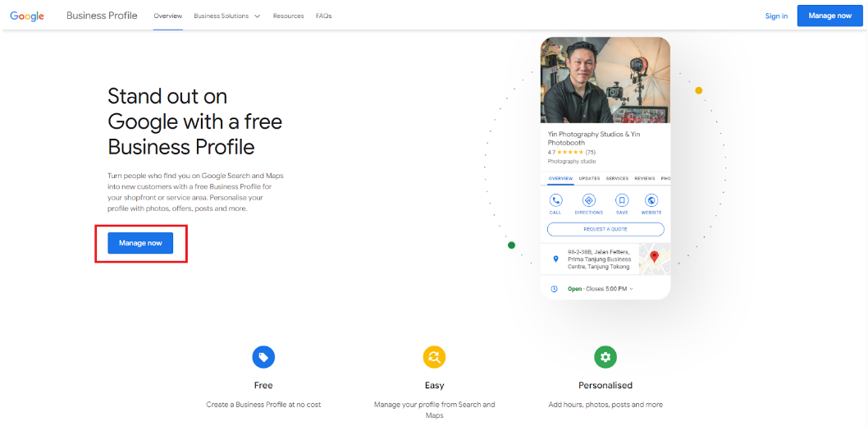Click the REQUEST A QUOTE button
The width and height of the screenshot is (868, 431).
tap(605, 229)
